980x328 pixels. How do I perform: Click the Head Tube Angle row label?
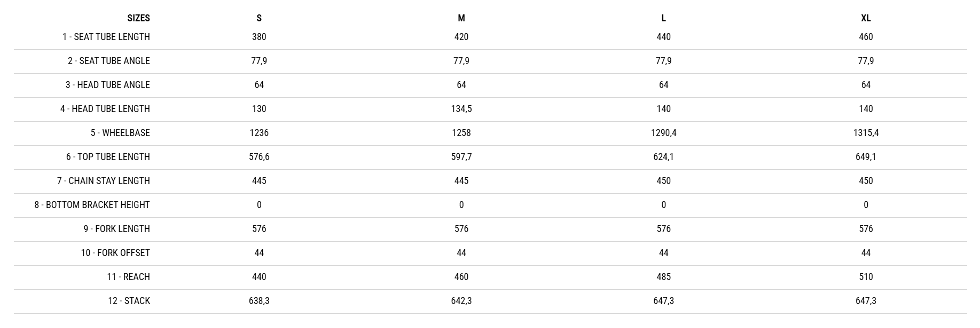pos(108,85)
